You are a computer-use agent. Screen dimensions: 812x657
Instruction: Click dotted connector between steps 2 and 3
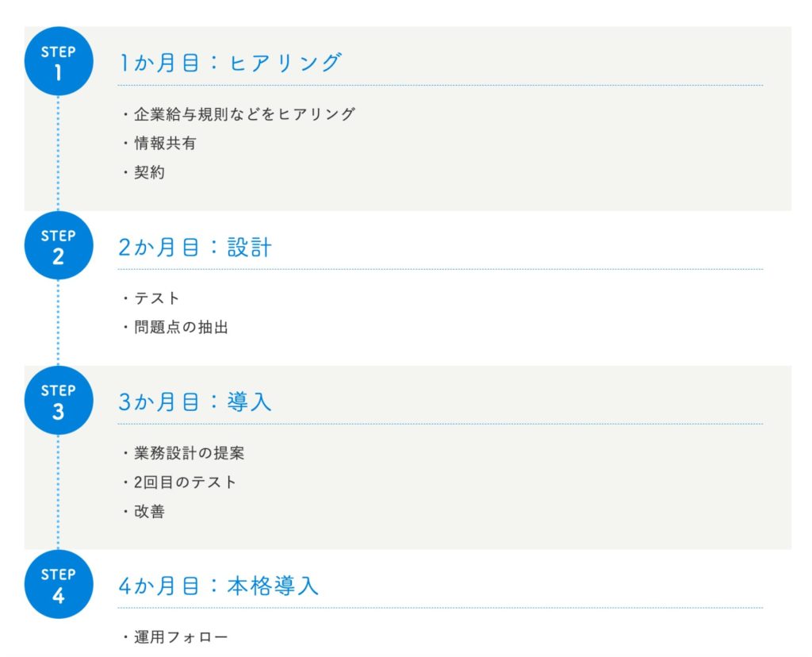coord(58,323)
